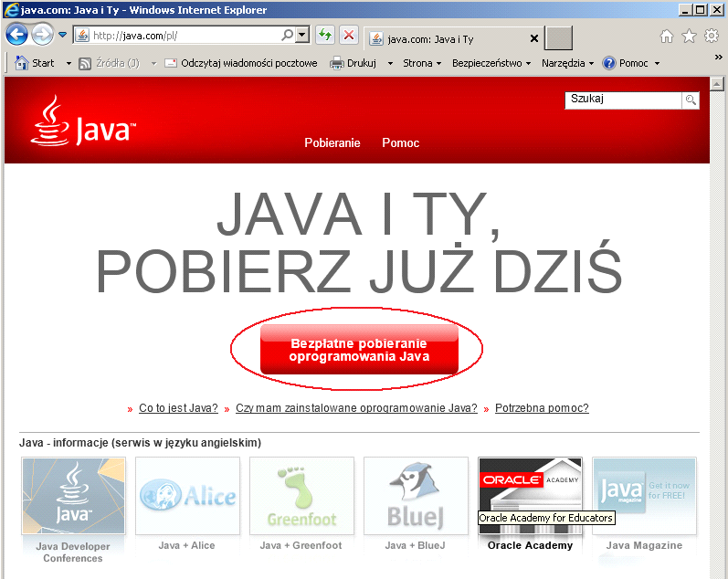Expand the Źródła feeds dropdown arrow
Screen dimensions: 728x579
(153, 63)
